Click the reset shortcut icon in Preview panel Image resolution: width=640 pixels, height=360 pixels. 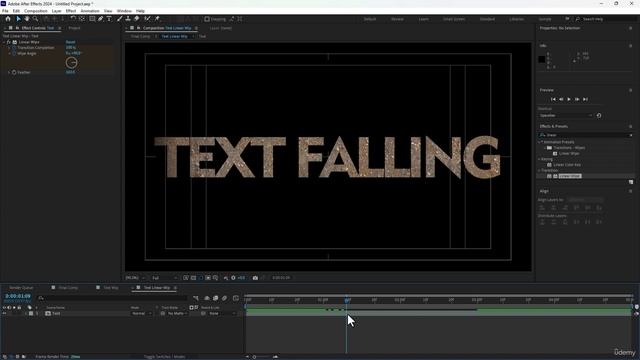point(599,116)
